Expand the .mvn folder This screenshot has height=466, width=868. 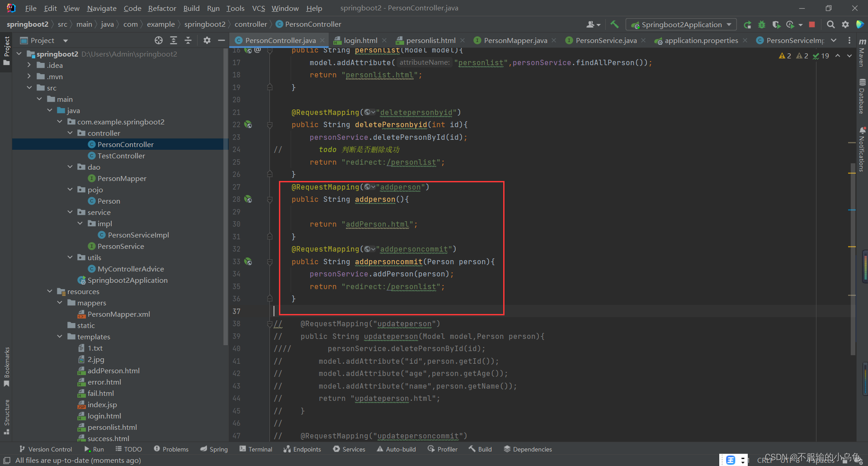click(x=29, y=76)
